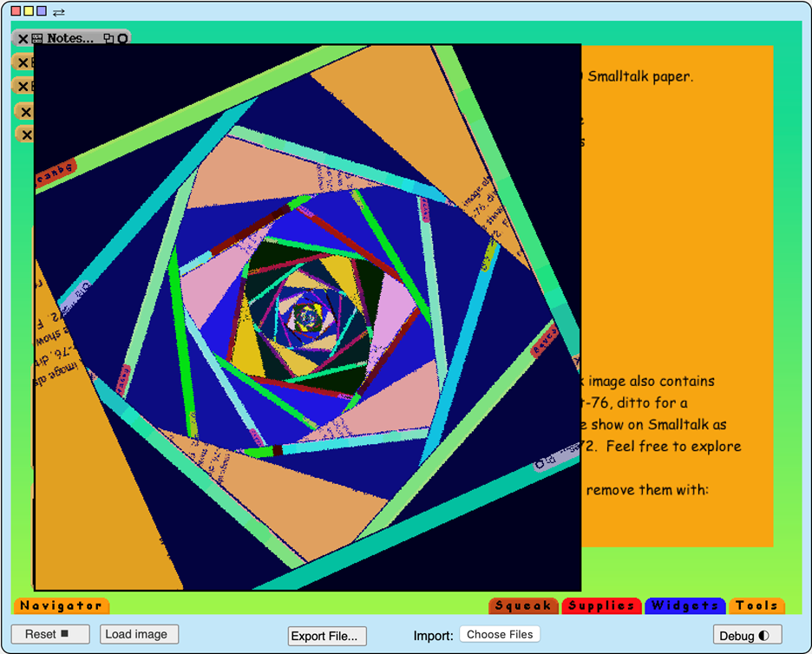
Task: Click the swap arrows icon in the top bar
Action: (x=59, y=12)
